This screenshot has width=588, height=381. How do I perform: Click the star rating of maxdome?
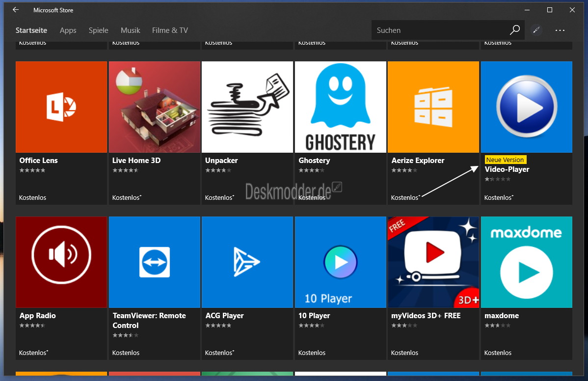click(498, 326)
